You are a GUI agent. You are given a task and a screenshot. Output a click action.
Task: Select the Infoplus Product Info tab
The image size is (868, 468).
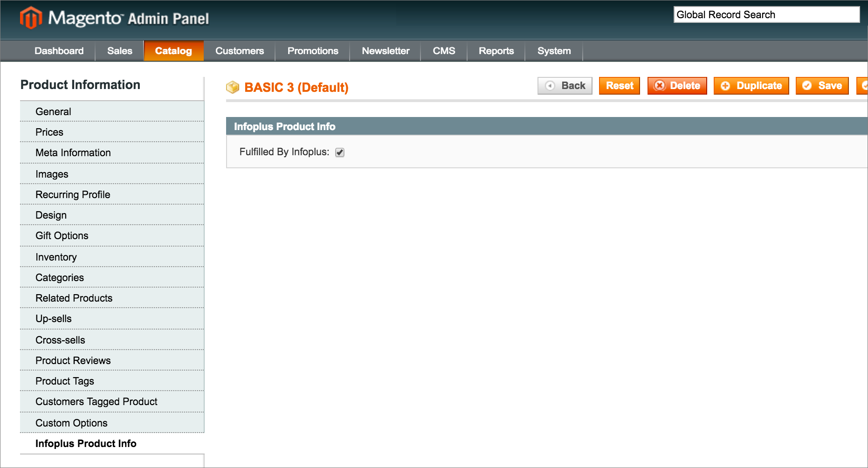tap(112, 443)
